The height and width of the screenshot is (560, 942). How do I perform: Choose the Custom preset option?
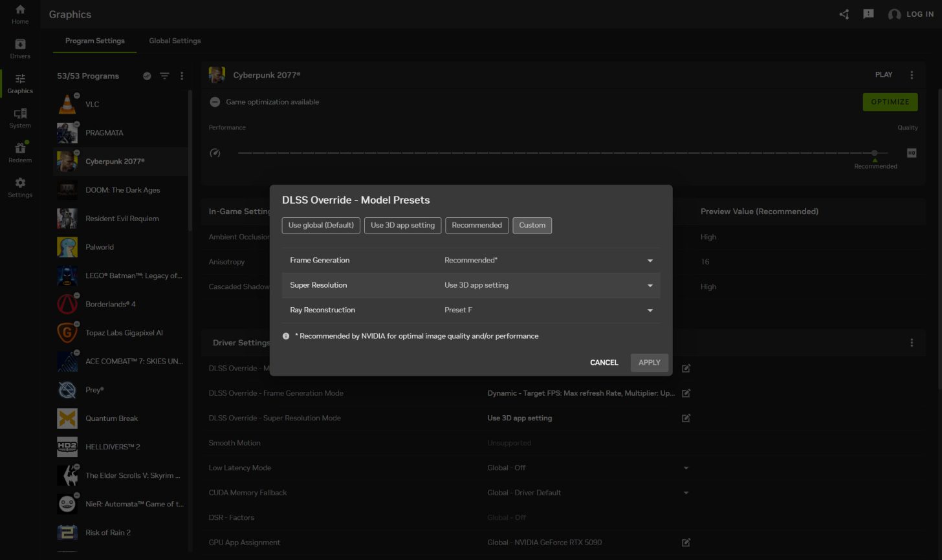click(x=532, y=225)
